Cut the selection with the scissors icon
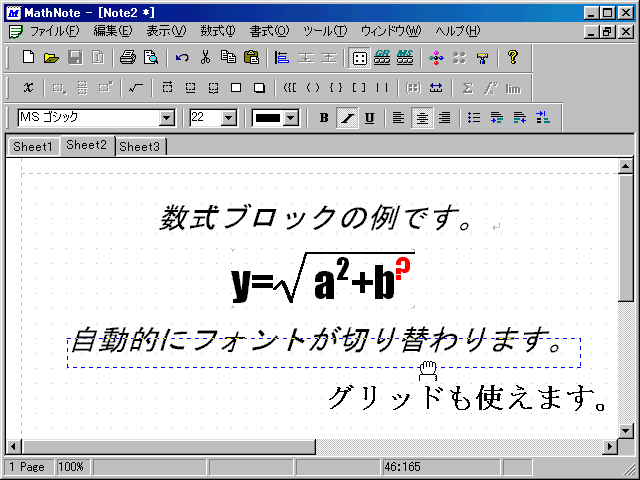Screen dimensions: 640x480 click(x=205, y=58)
